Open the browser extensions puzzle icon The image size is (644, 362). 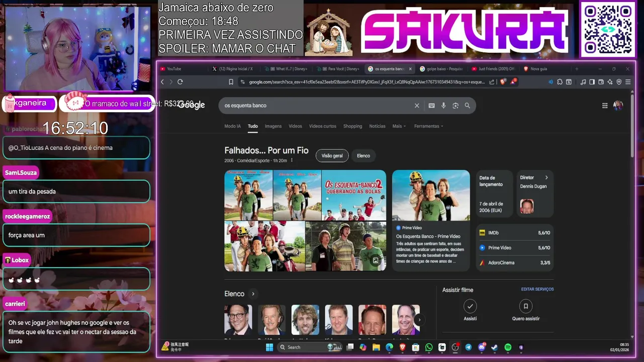[559, 82]
